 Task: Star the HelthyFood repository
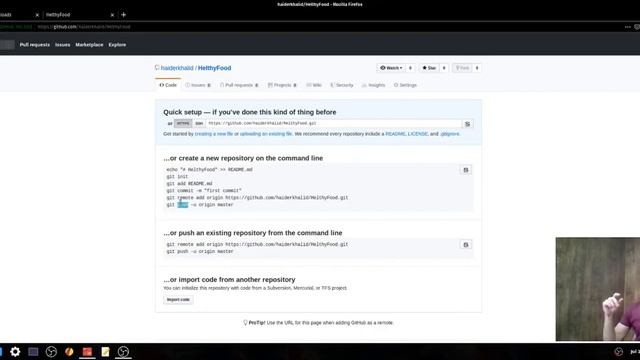pyautogui.click(x=429, y=68)
